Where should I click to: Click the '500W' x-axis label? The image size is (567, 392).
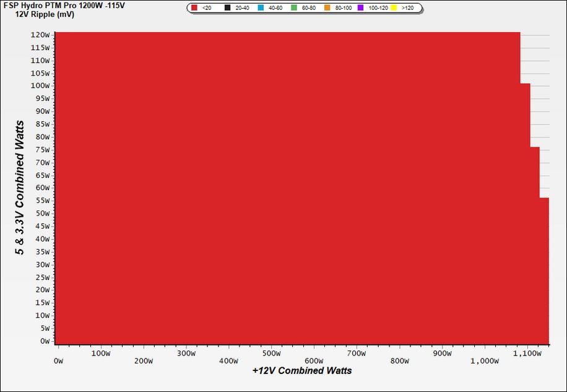[x=272, y=354]
